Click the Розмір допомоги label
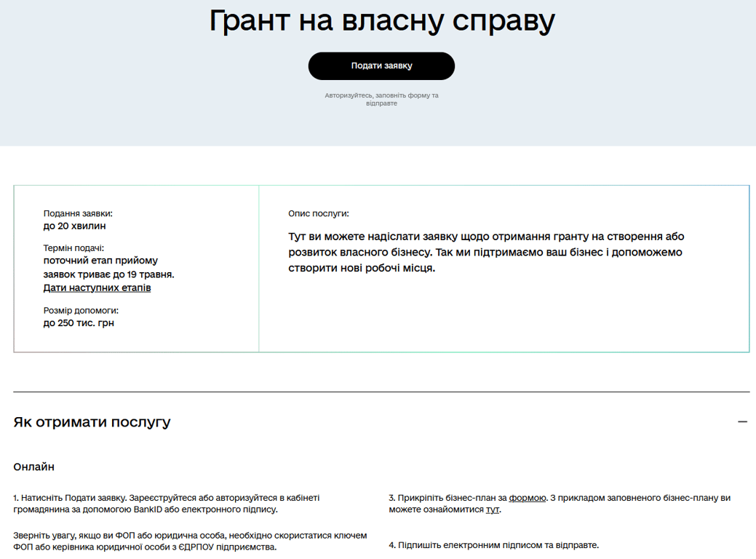The height and width of the screenshot is (559, 756). point(81,310)
